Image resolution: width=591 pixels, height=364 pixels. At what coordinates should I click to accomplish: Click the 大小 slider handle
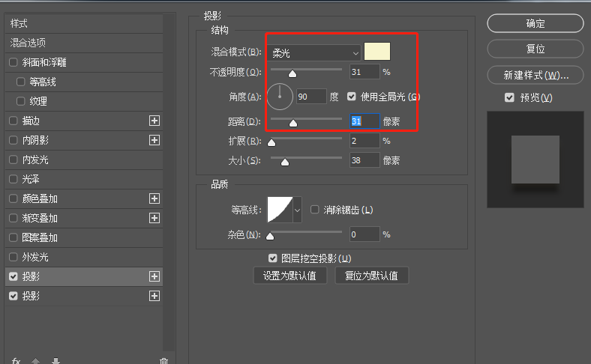(285, 163)
